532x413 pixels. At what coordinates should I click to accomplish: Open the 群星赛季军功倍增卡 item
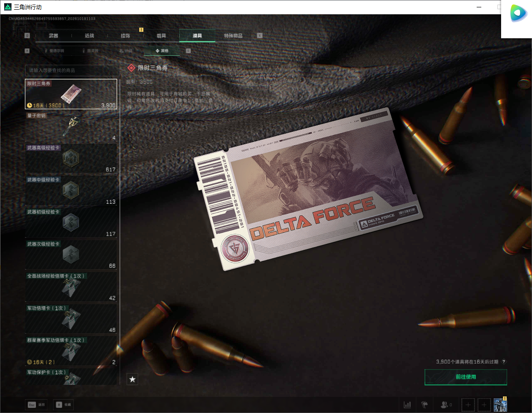71,351
